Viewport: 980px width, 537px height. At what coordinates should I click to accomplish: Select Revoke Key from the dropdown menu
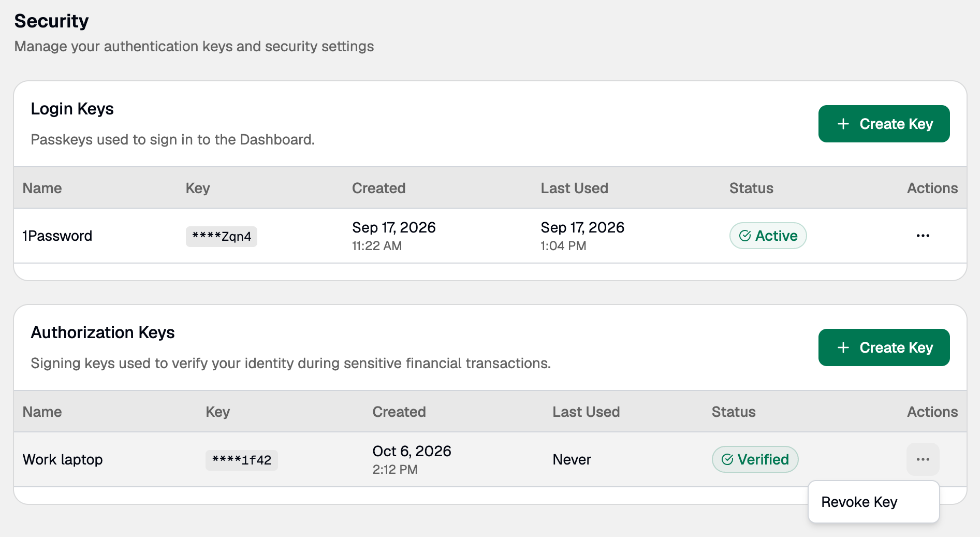[x=873, y=502]
